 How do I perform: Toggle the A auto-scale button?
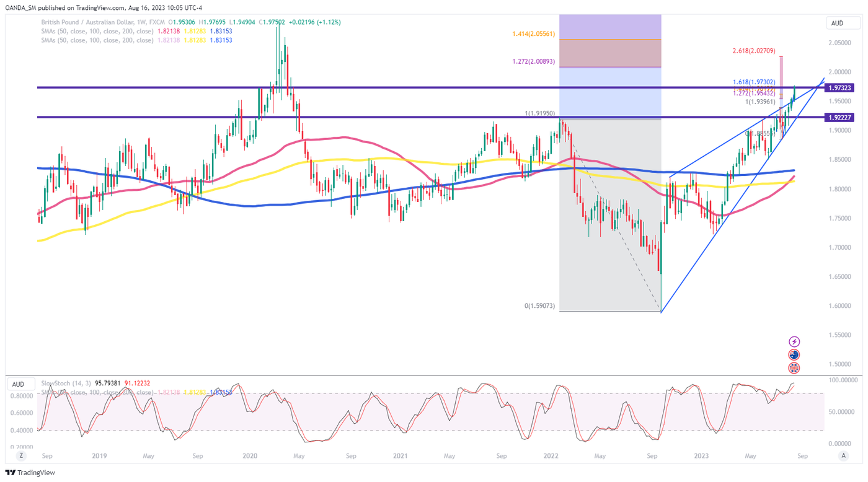point(843,455)
